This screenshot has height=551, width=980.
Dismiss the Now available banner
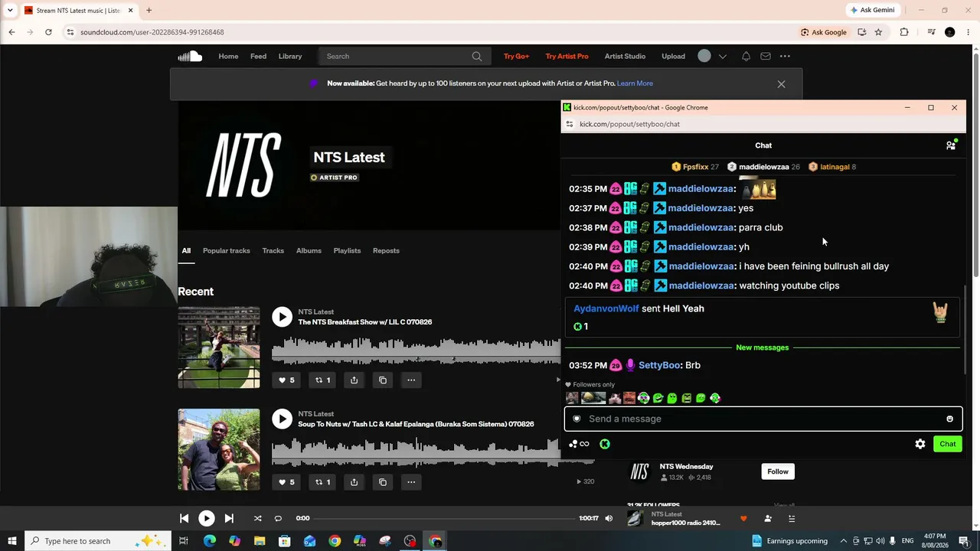(781, 83)
